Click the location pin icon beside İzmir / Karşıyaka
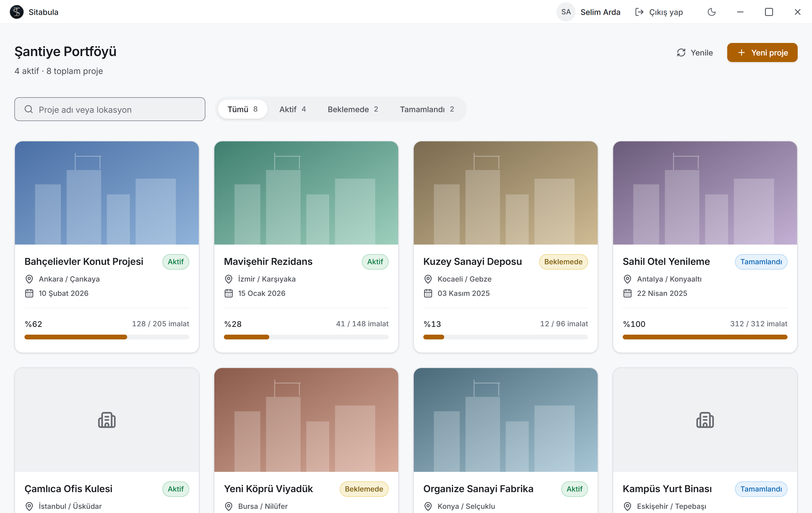The image size is (812, 513). (x=229, y=279)
